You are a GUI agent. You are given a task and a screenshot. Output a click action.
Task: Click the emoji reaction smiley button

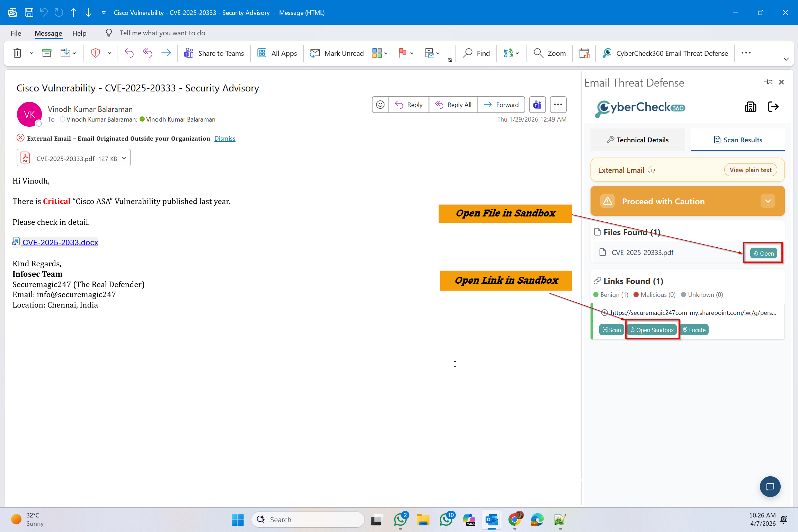pos(380,105)
